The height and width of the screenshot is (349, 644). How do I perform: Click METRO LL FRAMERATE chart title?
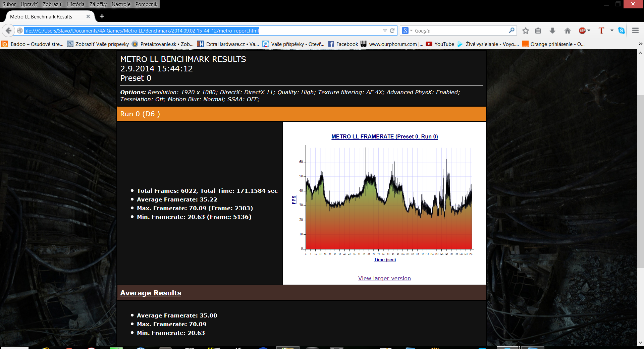tap(384, 136)
